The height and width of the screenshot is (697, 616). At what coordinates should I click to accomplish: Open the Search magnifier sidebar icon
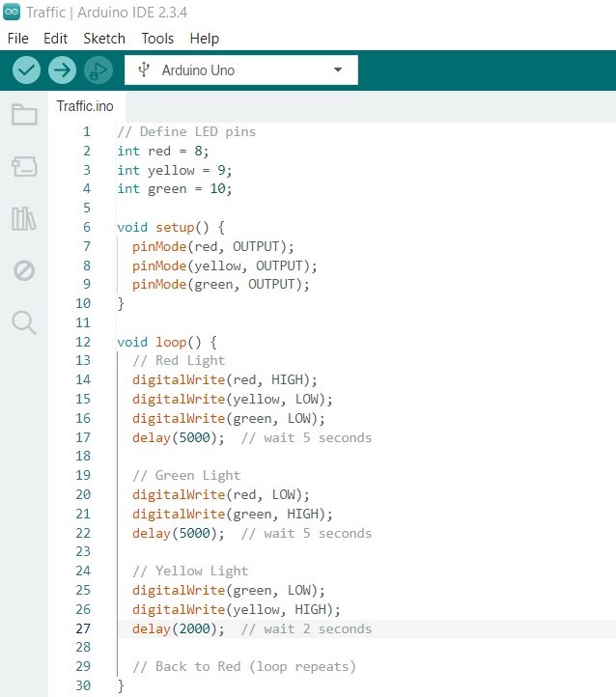pos(24,322)
